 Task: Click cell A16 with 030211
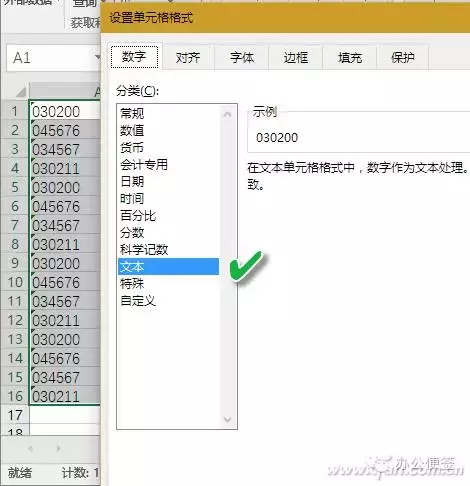pyautogui.click(x=65, y=396)
